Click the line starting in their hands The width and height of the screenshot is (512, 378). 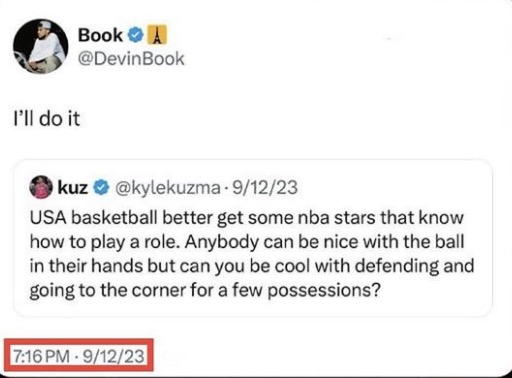coord(252,266)
